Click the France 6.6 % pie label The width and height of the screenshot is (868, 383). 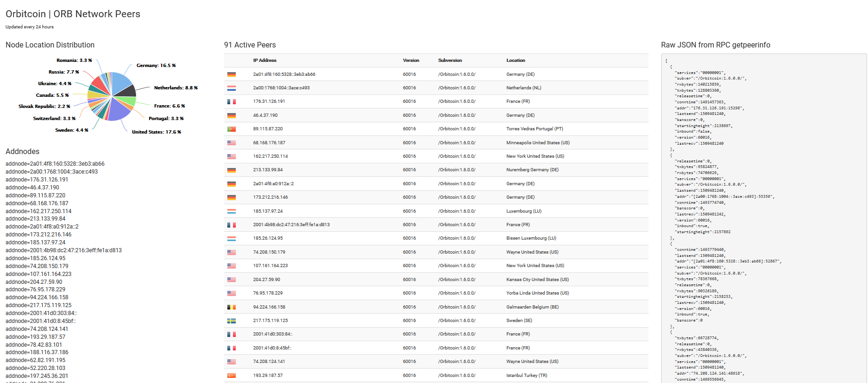pos(170,106)
